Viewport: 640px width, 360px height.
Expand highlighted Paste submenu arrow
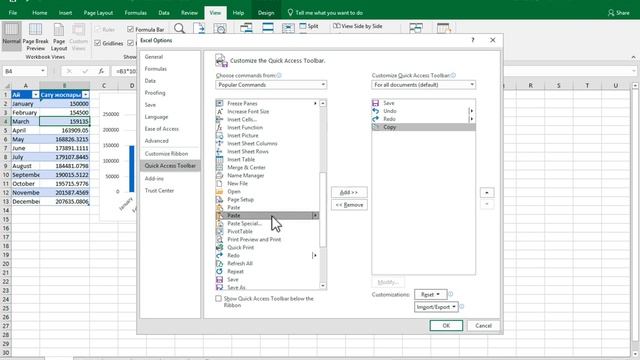(x=315, y=215)
